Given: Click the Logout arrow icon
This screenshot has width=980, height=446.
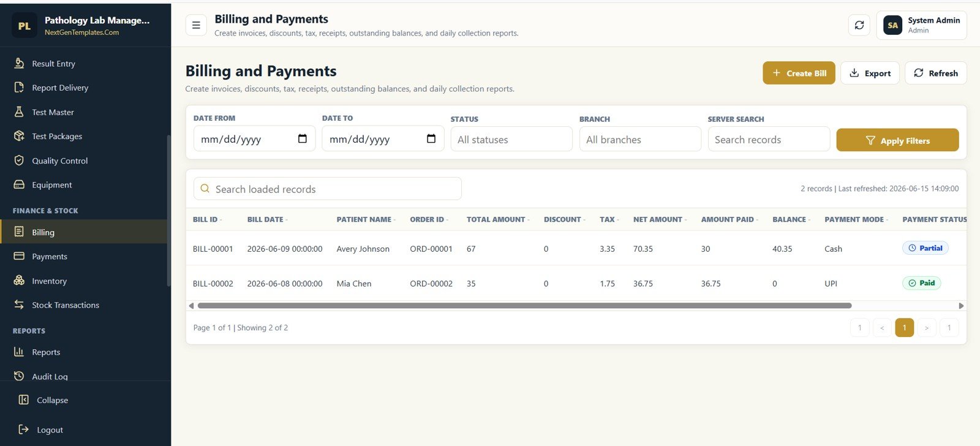Looking at the screenshot, I should tap(24, 429).
